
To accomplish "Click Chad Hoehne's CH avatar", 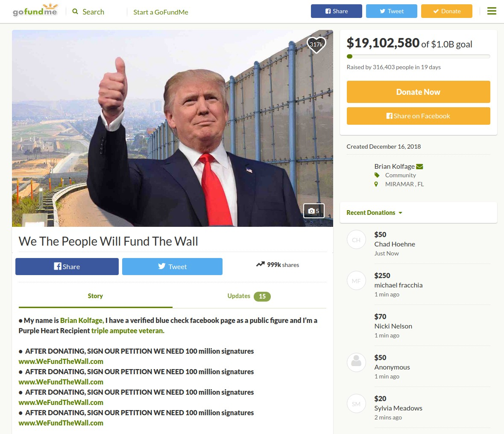I will coord(356,240).
